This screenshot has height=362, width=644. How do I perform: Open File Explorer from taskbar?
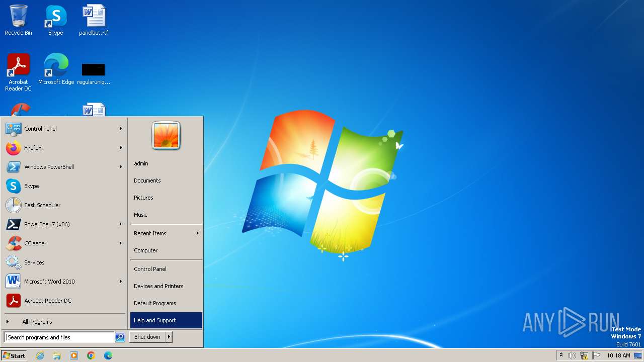[x=57, y=355]
